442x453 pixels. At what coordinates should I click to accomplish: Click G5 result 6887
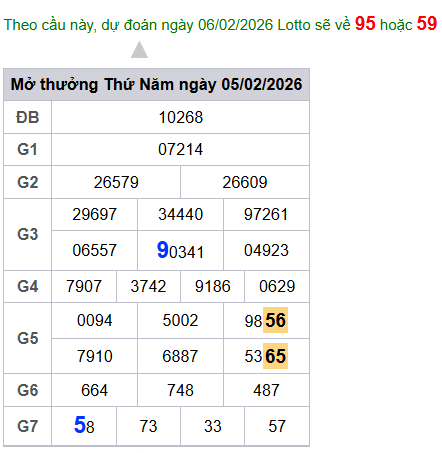(x=180, y=356)
